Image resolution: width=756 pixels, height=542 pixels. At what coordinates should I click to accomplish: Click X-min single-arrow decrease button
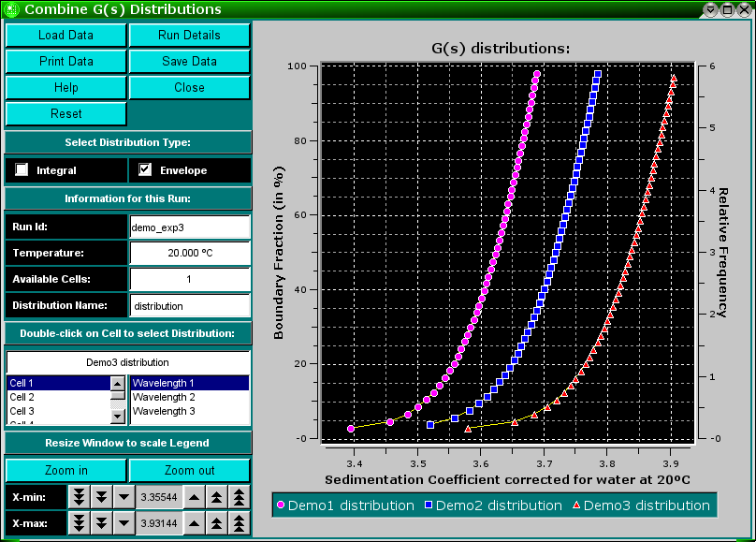click(124, 496)
